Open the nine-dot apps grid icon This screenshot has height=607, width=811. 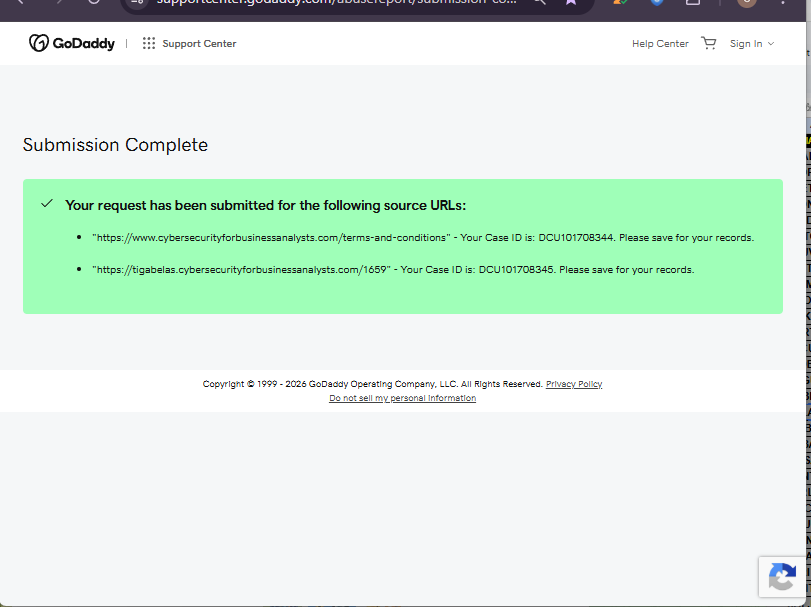pos(149,43)
